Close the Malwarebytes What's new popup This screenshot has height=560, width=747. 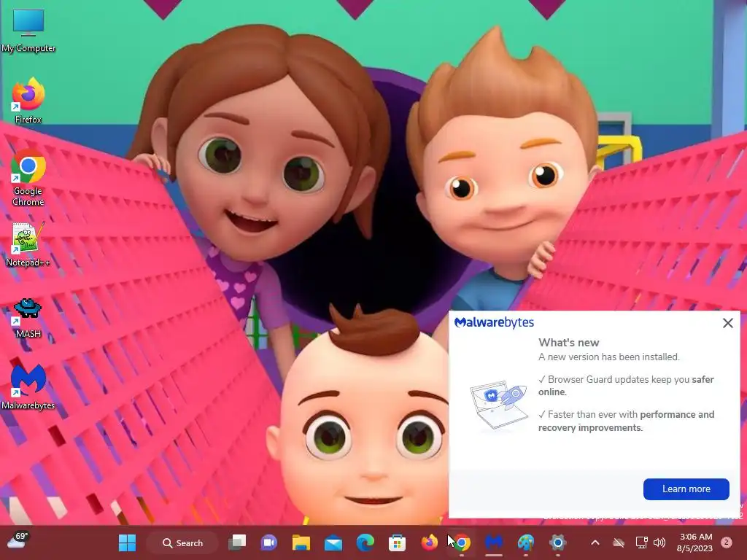click(x=727, y=323)
